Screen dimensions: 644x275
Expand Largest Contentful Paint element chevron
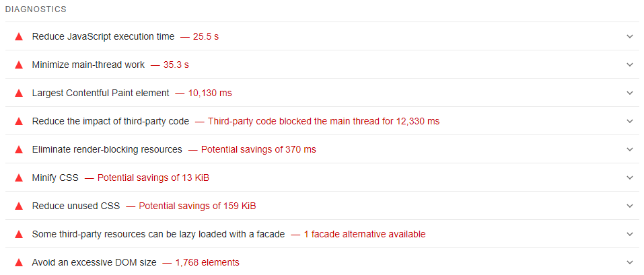pos(630,93)
